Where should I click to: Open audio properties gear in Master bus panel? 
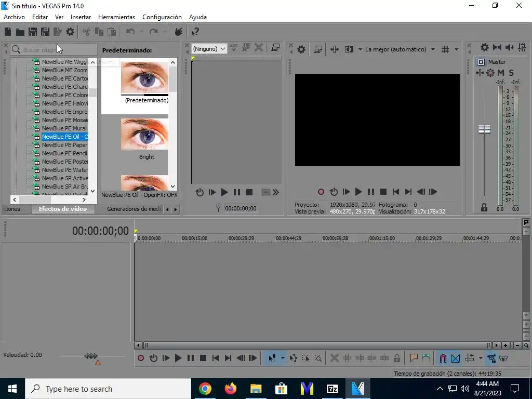[485, 47]
